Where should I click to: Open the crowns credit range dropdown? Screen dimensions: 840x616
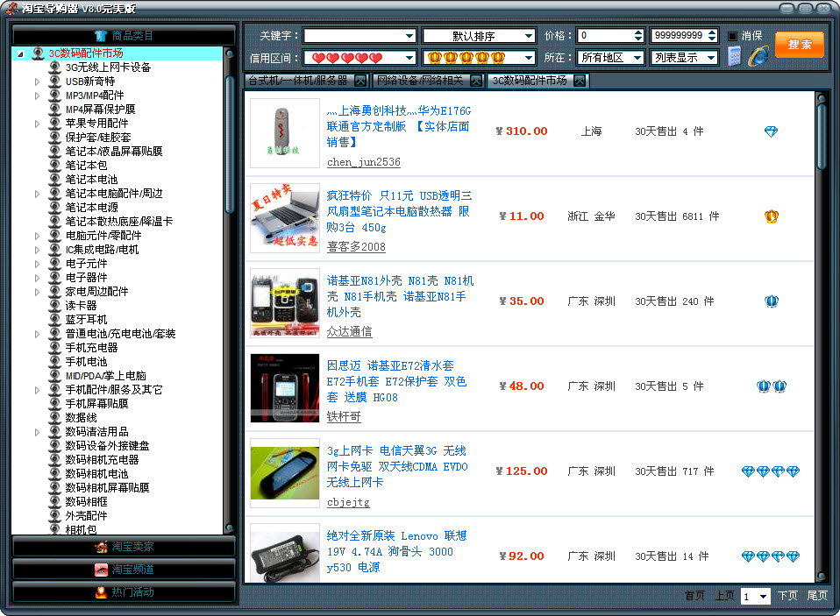(529, 57)
